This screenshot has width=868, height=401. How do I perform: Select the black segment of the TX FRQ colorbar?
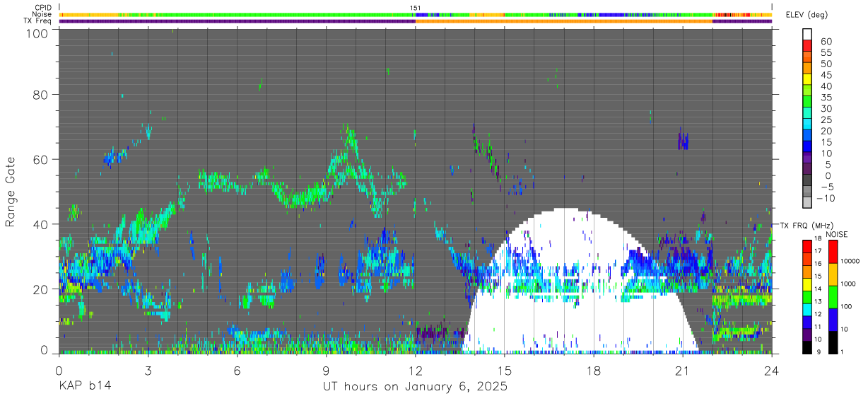pos(807,347)
